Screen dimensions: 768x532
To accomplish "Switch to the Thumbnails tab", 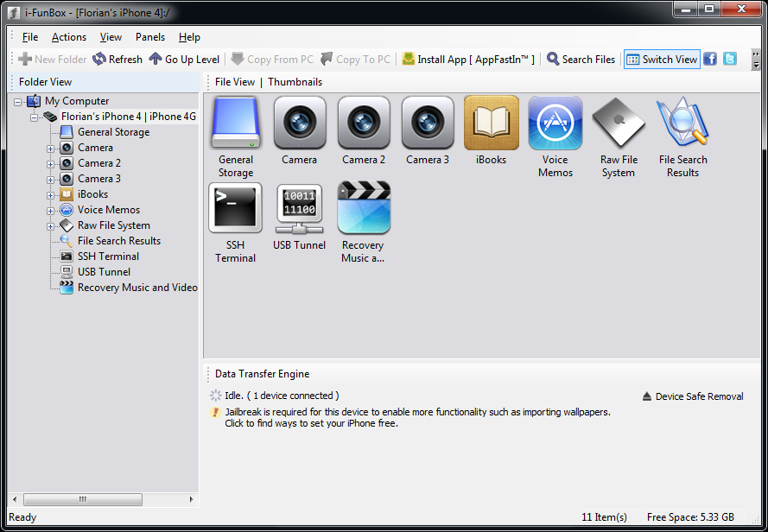I will click(x=295, y=82).
